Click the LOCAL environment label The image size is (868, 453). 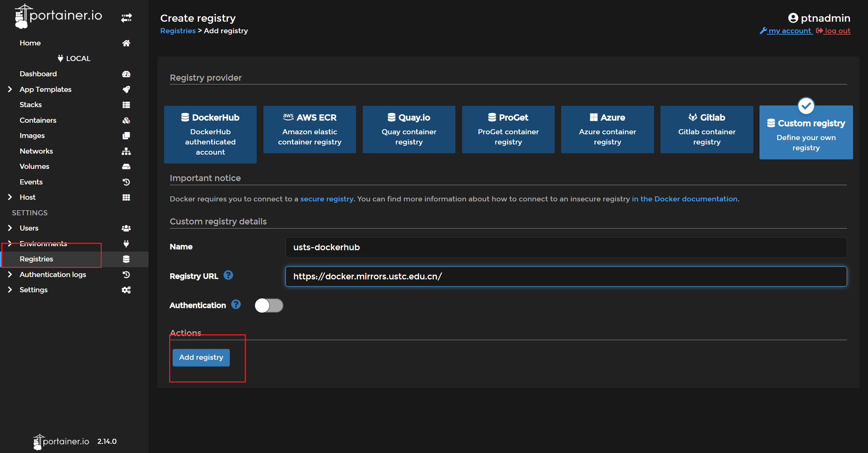[x=78, y=58]
